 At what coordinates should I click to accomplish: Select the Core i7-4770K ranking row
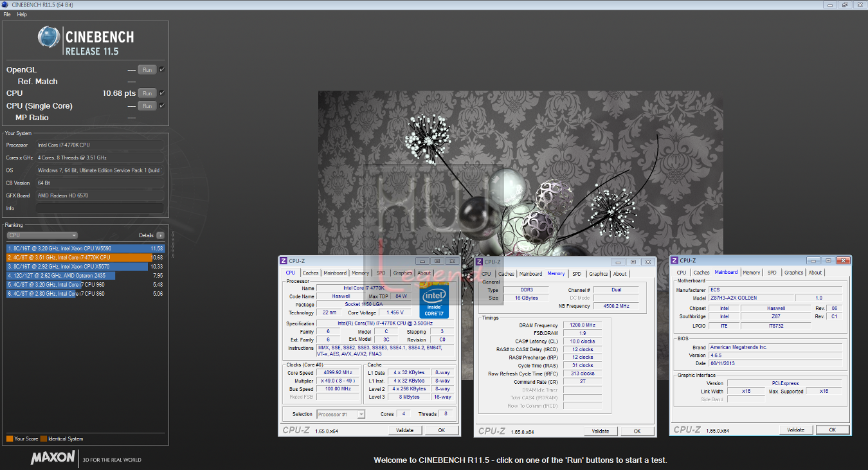tap(86, 257)
